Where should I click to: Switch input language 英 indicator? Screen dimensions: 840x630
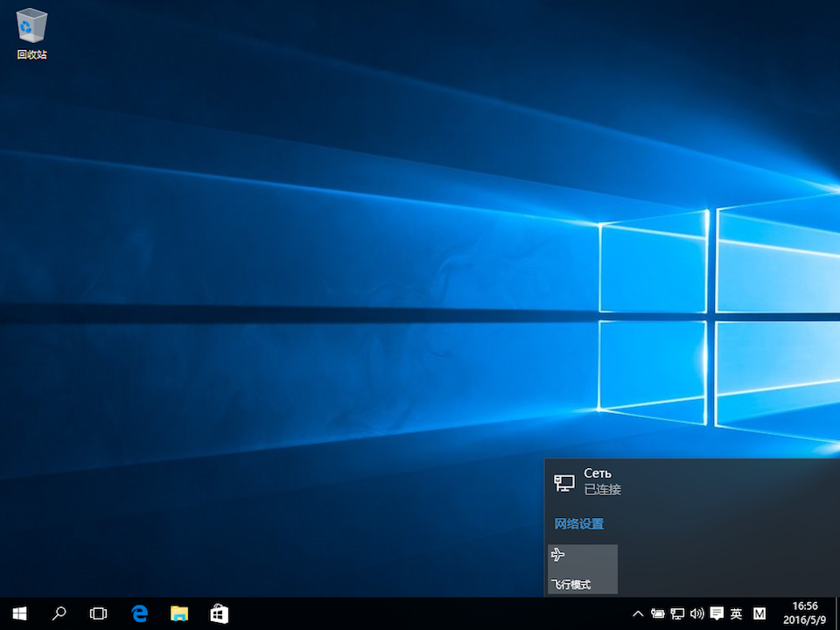tap(737, 614)
